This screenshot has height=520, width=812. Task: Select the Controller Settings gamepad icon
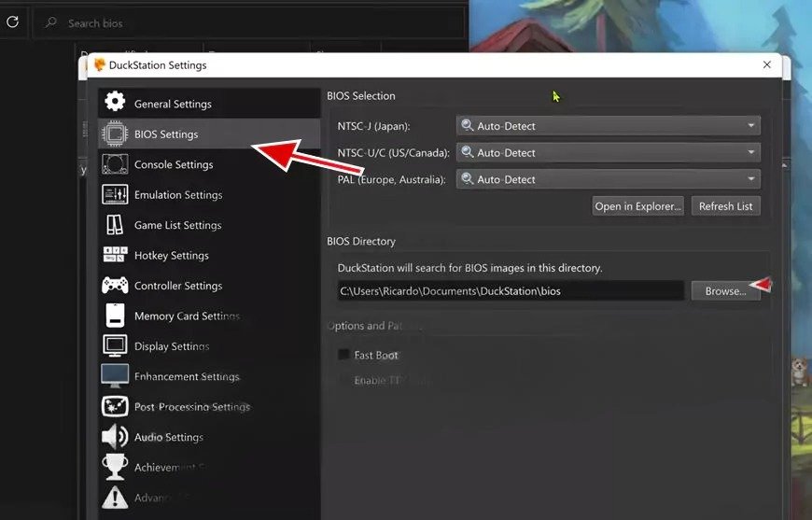(x=115, y=286)
